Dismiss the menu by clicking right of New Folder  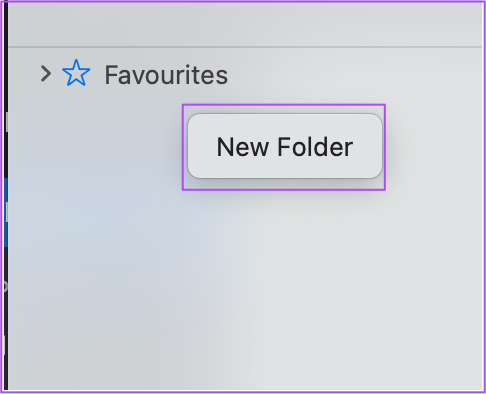pos(433,147)
